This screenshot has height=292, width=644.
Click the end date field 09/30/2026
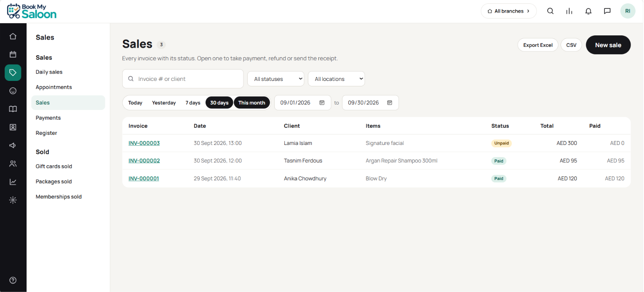tap(370, 103)
